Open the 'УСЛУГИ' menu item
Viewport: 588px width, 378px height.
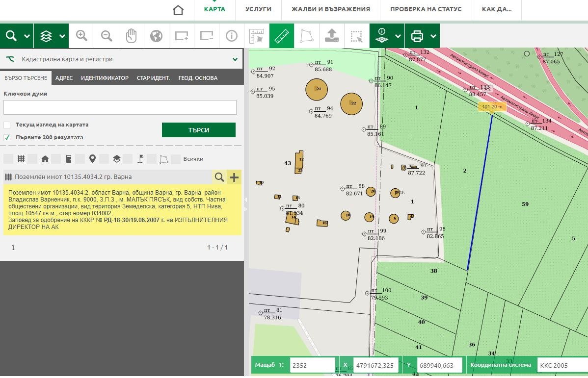tap(258, 9)
